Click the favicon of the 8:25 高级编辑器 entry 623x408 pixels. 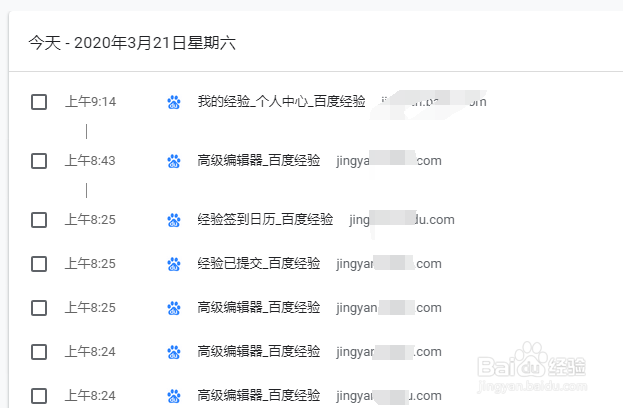click(174, 308)
